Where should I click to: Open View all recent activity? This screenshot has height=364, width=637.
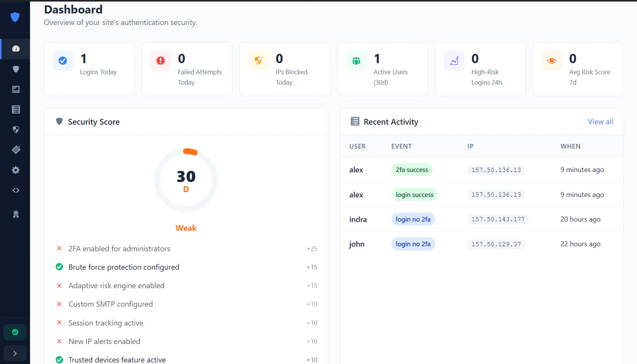coord(600,122)
